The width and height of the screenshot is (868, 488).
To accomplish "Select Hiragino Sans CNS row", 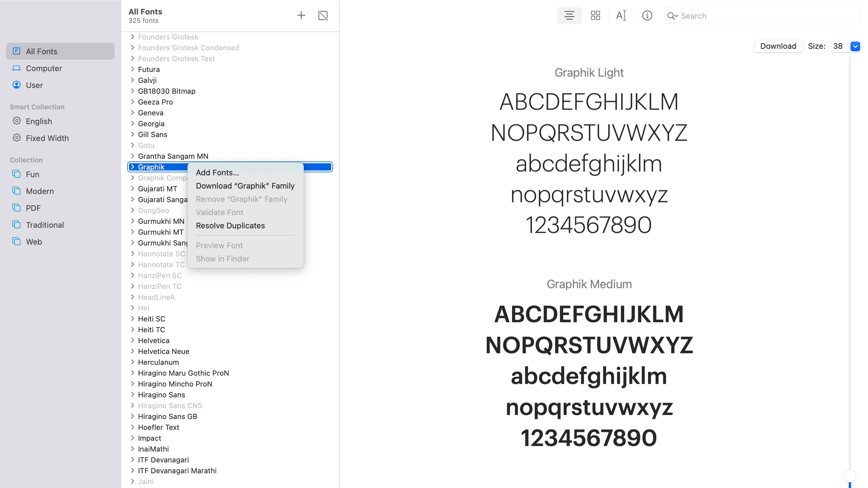I will pyautogui.click(x=230, y=405).
